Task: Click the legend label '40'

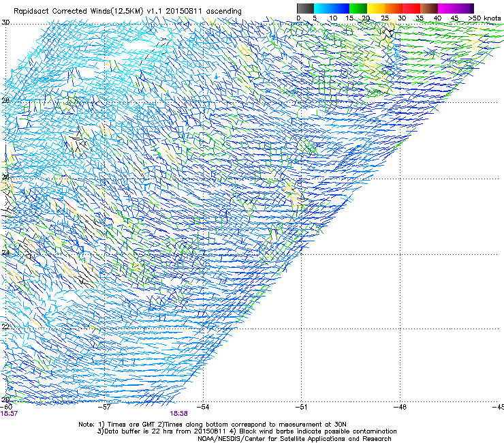Action: (x=437, y=18)
